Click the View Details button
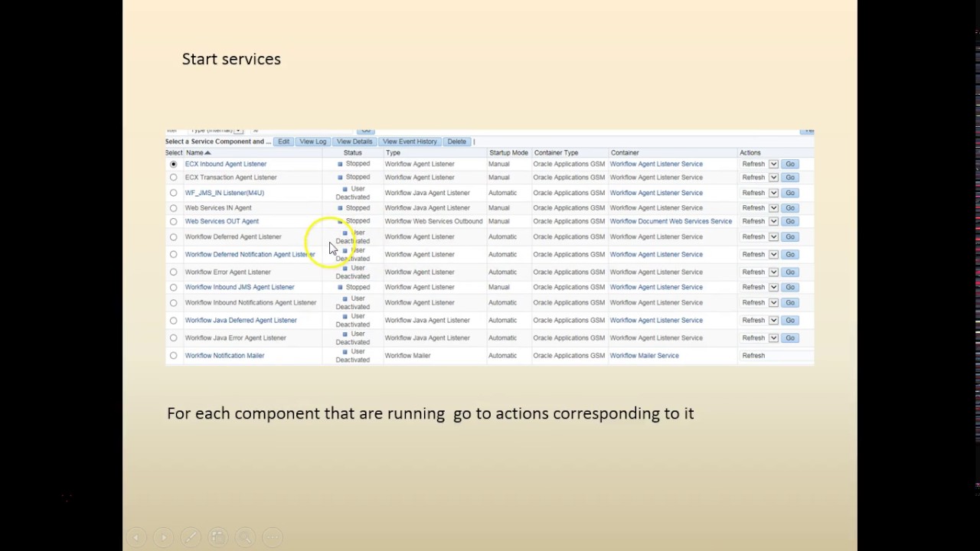 354,142
